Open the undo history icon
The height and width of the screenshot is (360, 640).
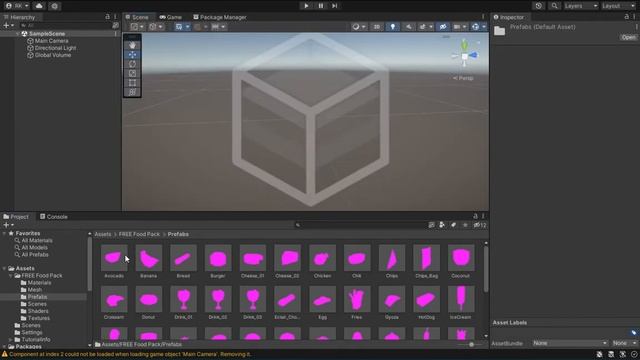point(538,6)
